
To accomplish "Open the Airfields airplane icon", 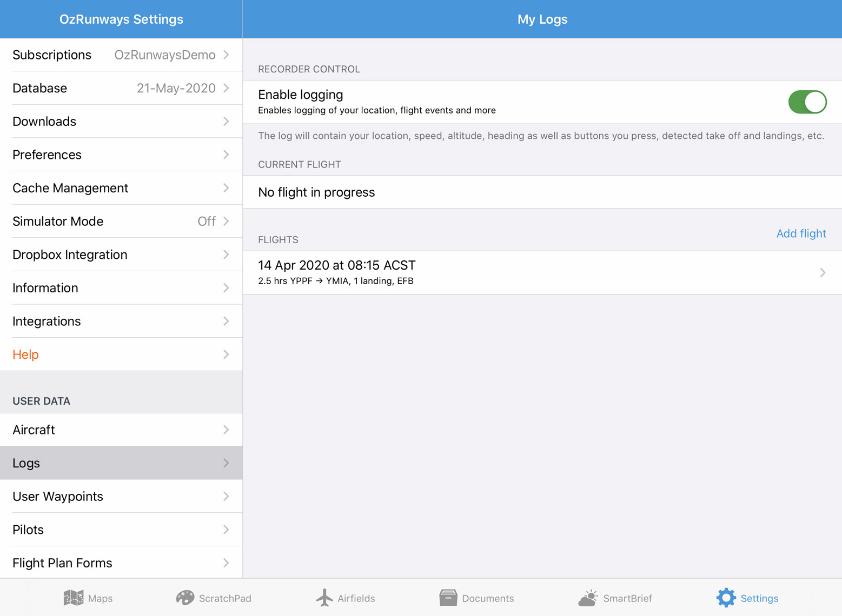I will click(324, 598).
